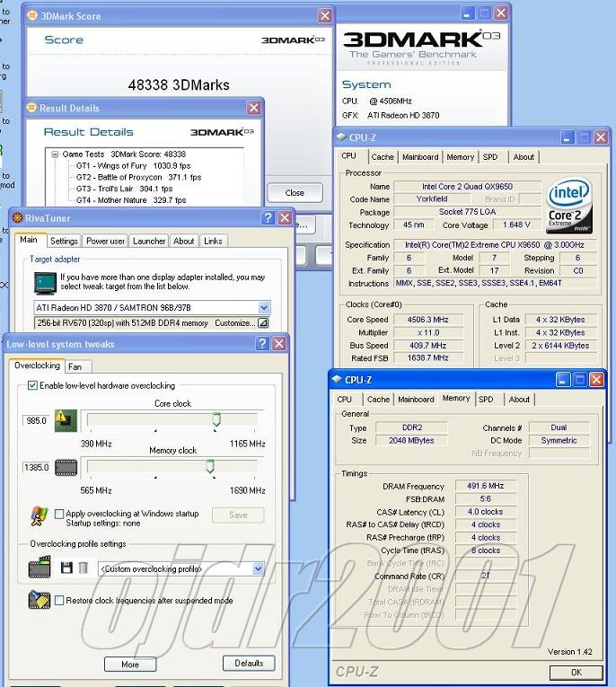
Task: Open the RivaTuner Launcher tab
Action: pyautogui.click(x=149, y=241)
